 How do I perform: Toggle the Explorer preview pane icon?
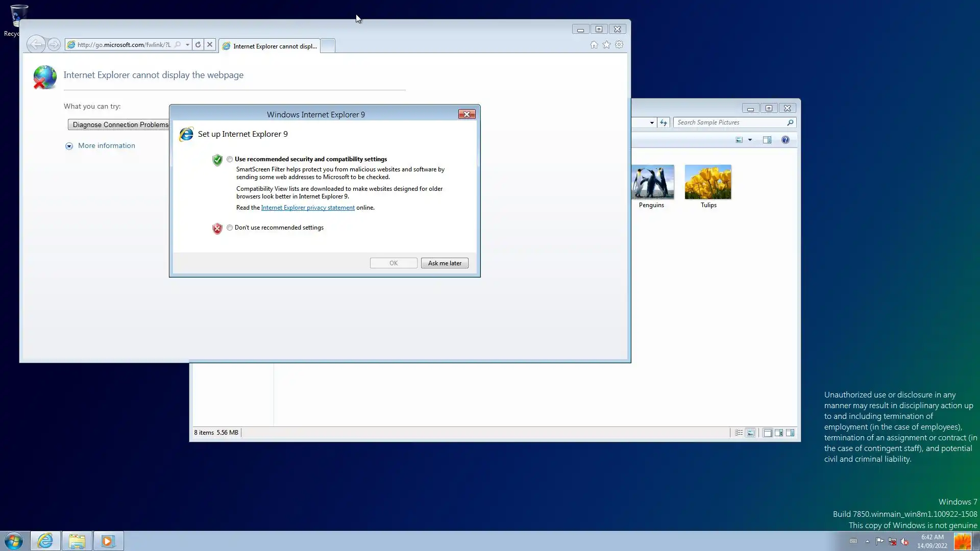pyautogui.click(x=767, y=140)
